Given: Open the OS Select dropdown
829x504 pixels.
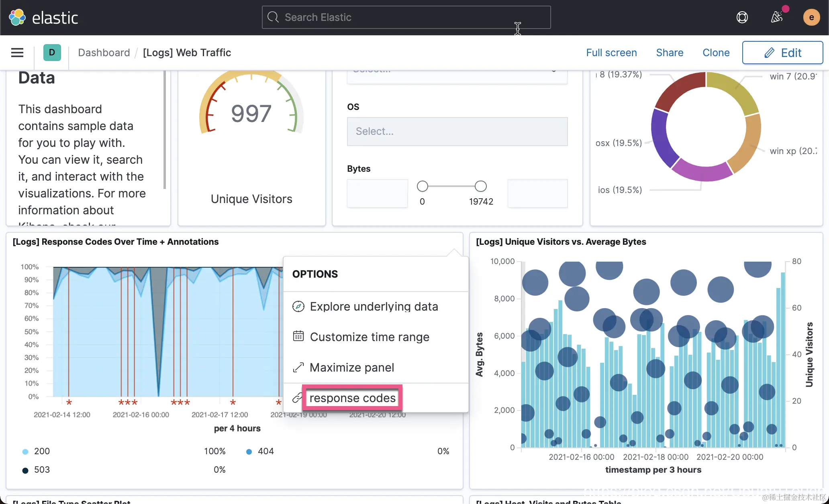Looking at the screenshot, I should (x=457, y=132).
